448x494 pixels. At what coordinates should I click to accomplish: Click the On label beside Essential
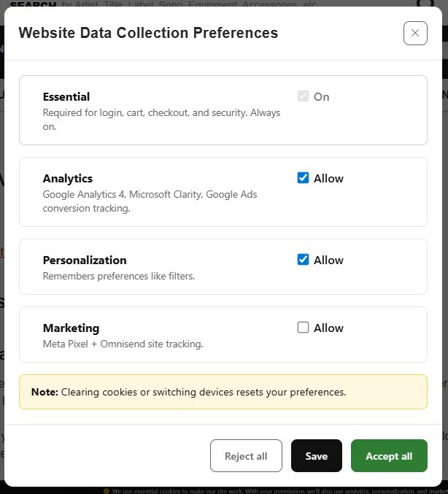pos(322,96)
